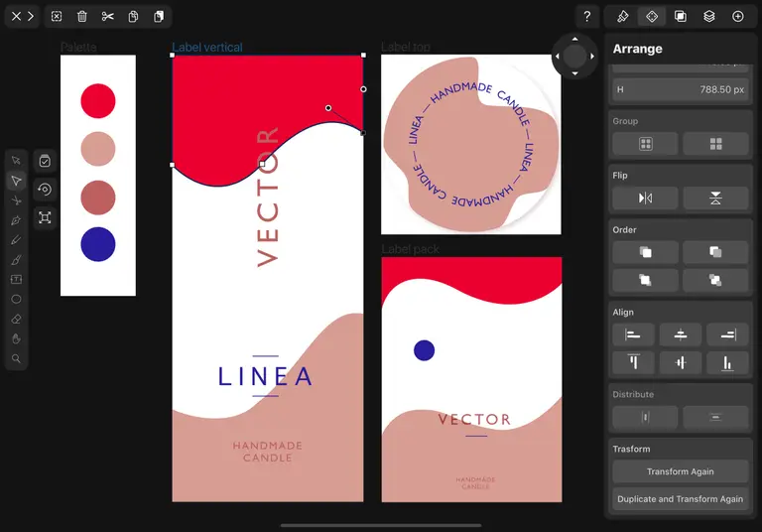Click the bottom-left Order stacking button
The height and width of the screenshot is (532, 762).
coord(645,280)
